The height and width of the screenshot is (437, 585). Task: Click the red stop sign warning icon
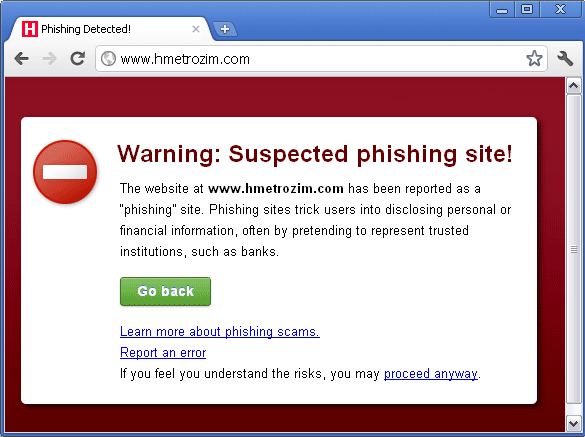pos(65,172)
